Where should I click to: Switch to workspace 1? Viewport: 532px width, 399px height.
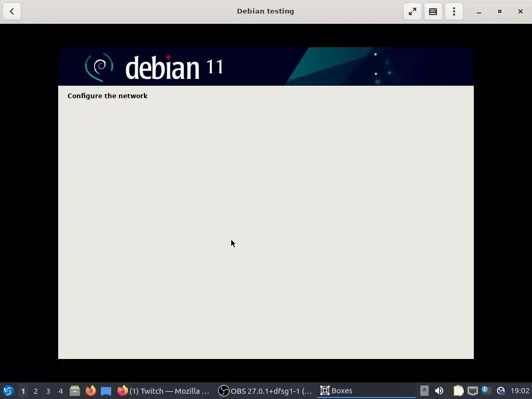tap(23, 391)
